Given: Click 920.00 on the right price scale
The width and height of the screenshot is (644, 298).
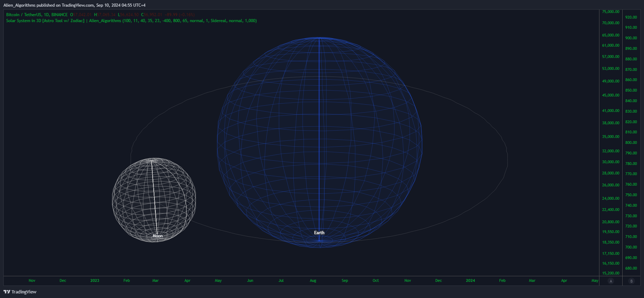Looking at the screenshot, I should [631, 17].
